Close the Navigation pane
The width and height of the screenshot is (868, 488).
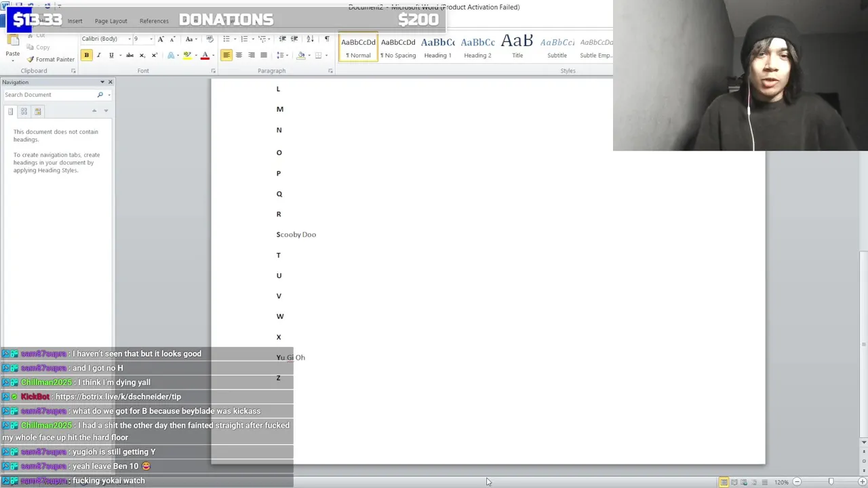(x=111, y=82)
